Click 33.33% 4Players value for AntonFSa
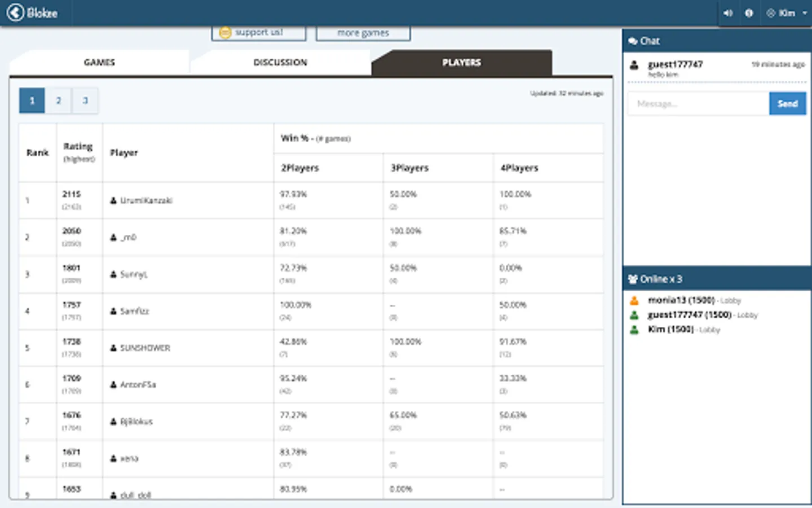This screenshot has width=812, height=508. tap(513, 379)
